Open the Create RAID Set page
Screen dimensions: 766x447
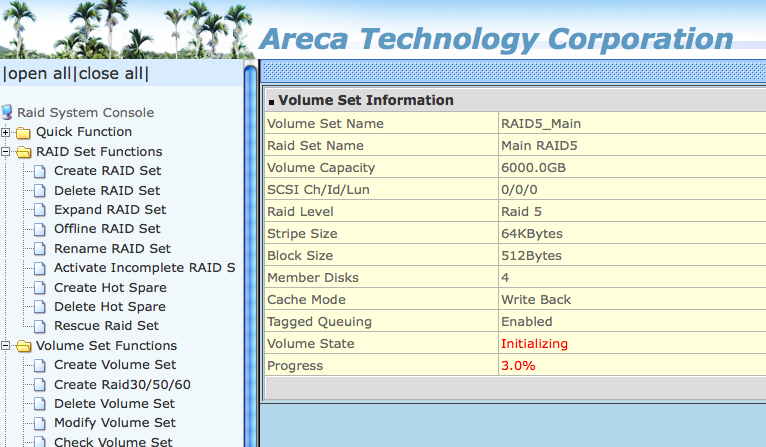click(x=107, y=170)
